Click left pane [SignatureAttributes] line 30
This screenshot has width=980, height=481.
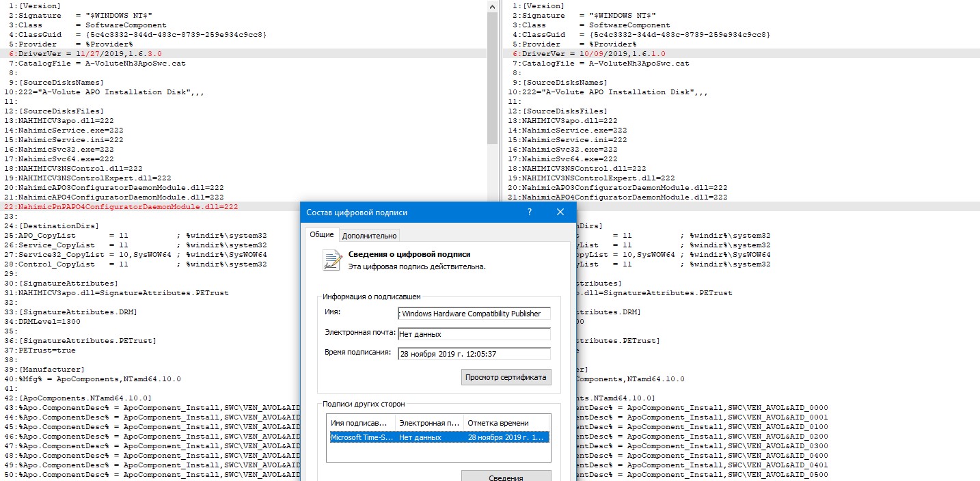tap(61, 283)
